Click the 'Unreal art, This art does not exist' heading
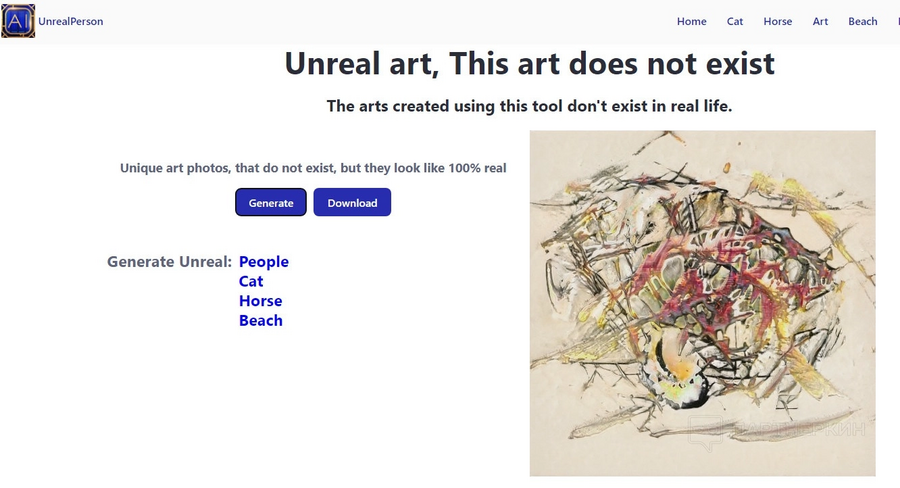Viewport: 900px width, 488px height. pyautogui.click(x=529, y=63)
